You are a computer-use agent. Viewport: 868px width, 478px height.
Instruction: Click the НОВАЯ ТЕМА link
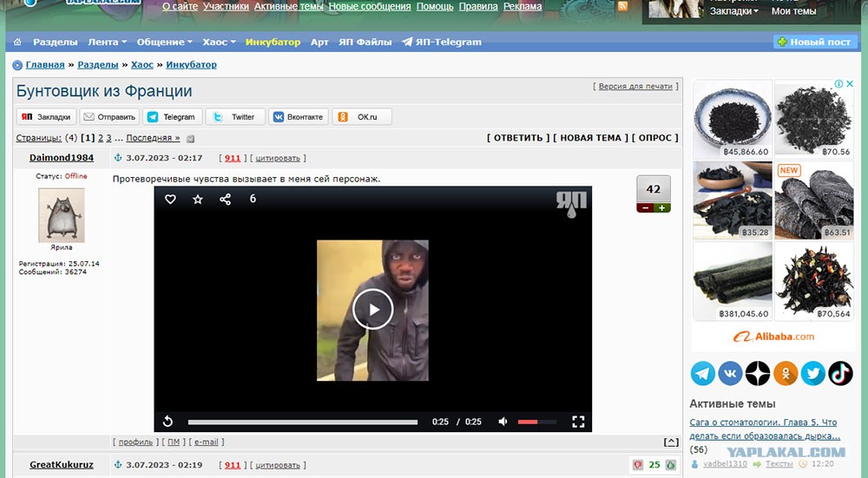click(x=590, y=138)
